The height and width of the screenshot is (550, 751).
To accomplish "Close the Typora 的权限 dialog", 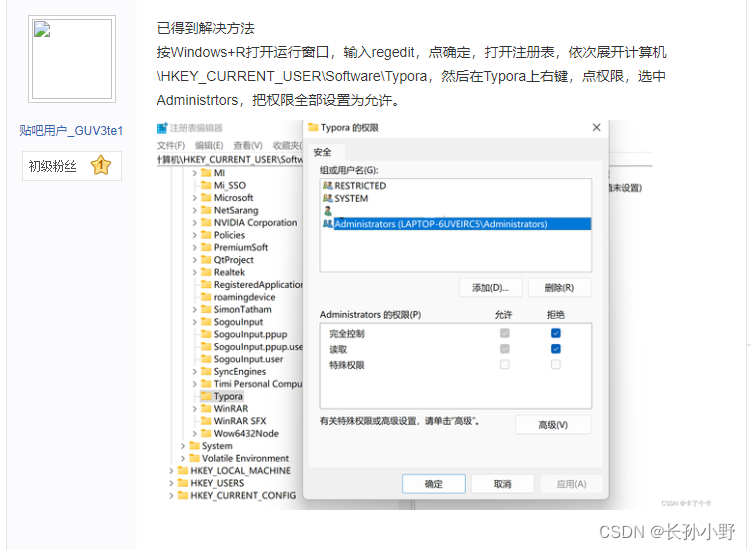I will tap(596, 127).
